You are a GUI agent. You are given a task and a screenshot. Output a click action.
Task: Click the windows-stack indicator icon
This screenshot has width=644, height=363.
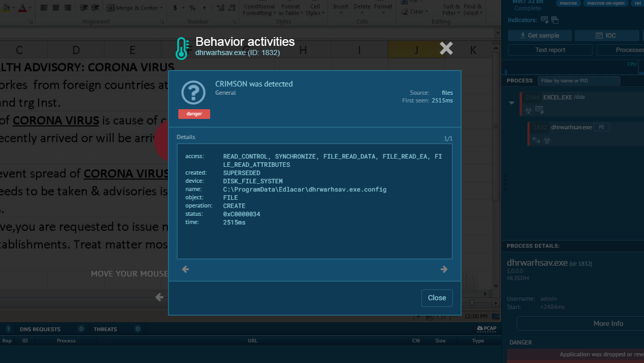555,20
